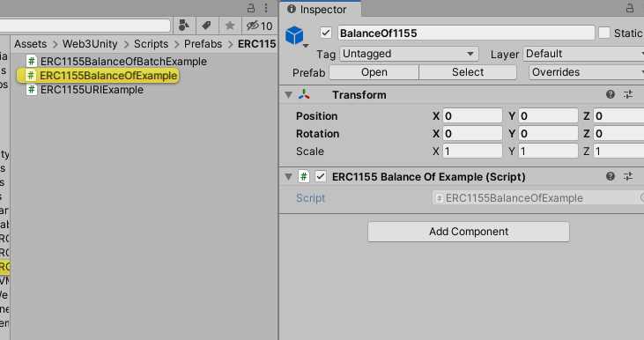Click the blue cube GameObject icon

(x=294, y=35)
